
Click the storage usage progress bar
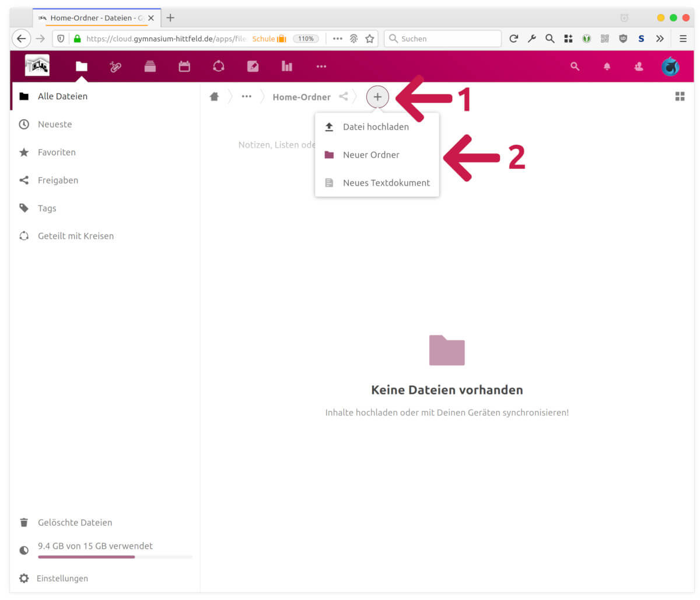115,557
